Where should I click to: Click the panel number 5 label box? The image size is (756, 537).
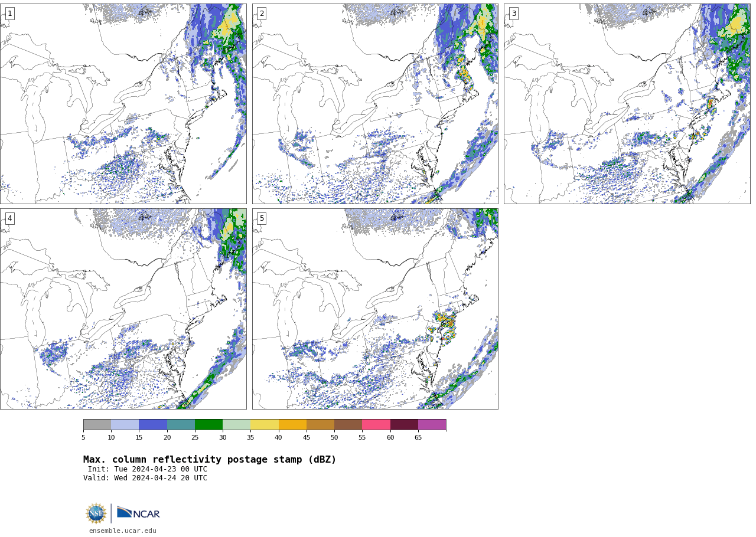262,218
